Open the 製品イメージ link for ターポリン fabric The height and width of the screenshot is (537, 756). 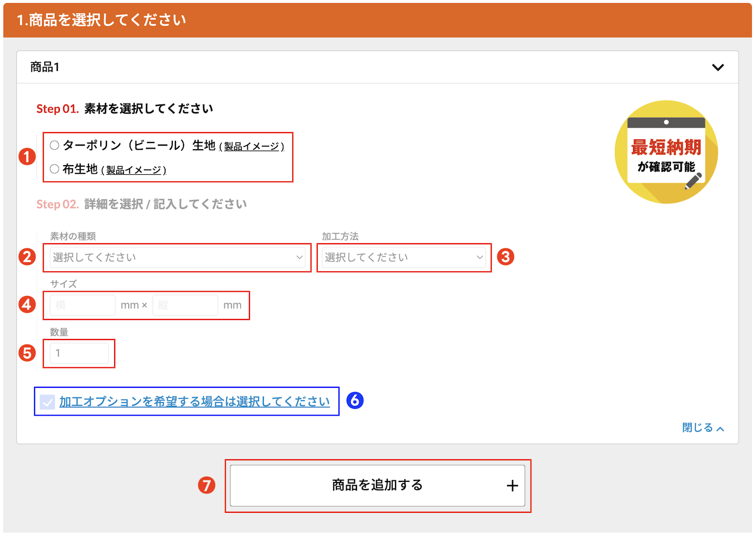251,147
